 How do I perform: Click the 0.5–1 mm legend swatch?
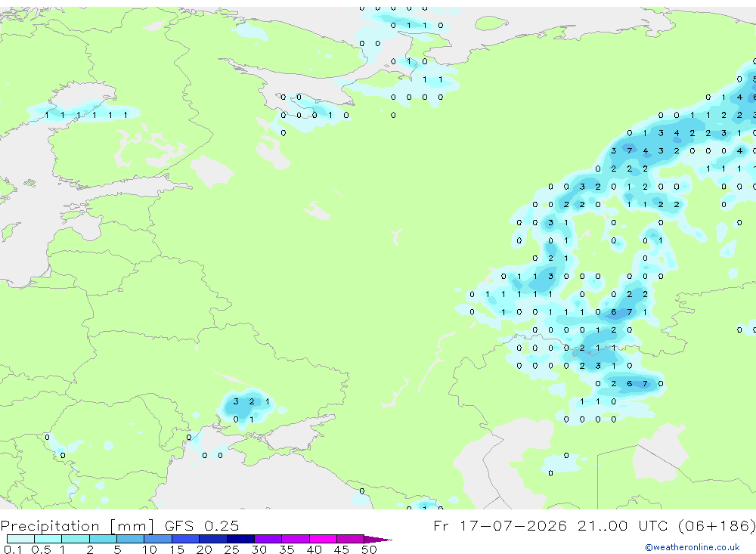click(48, 539)
